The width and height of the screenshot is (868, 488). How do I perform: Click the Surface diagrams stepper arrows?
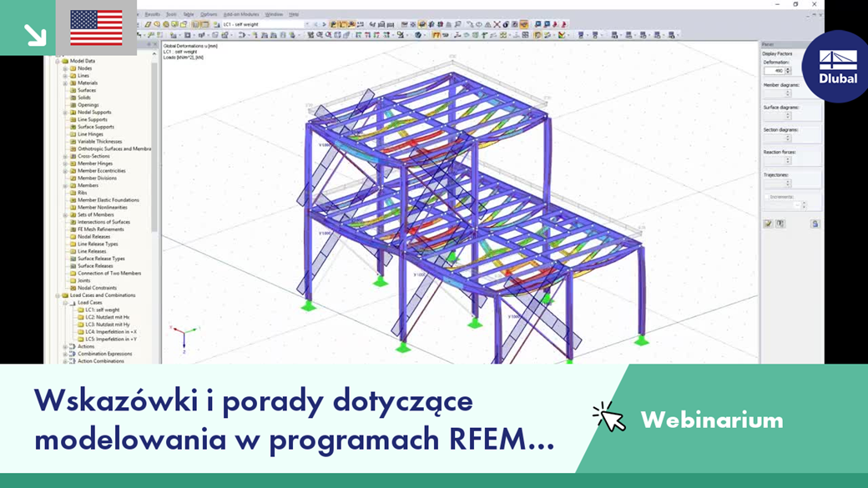788,116
